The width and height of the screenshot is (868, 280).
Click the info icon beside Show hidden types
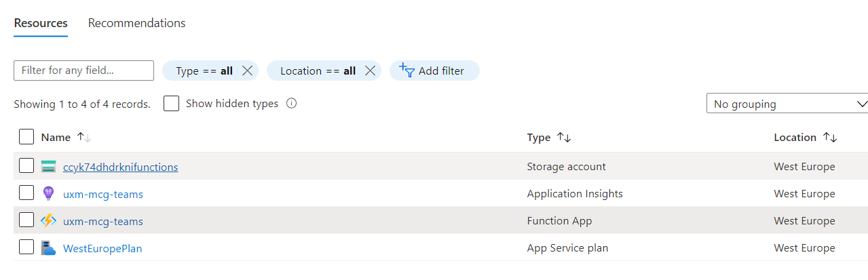coord(292,104)
